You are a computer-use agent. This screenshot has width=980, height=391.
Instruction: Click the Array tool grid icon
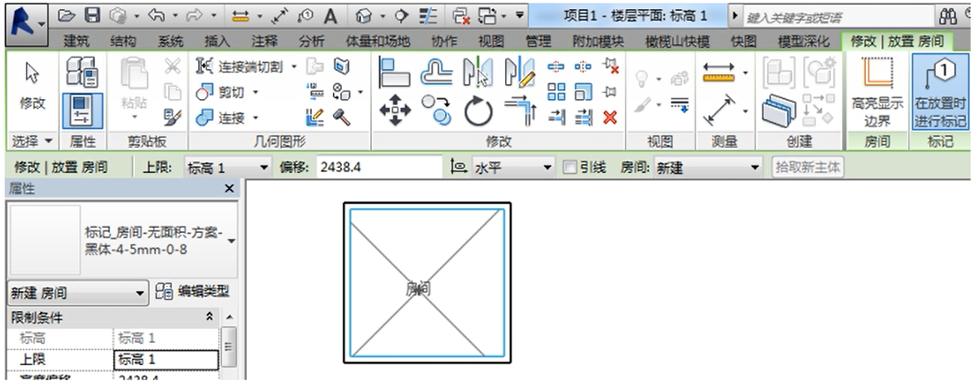(557, 92)
